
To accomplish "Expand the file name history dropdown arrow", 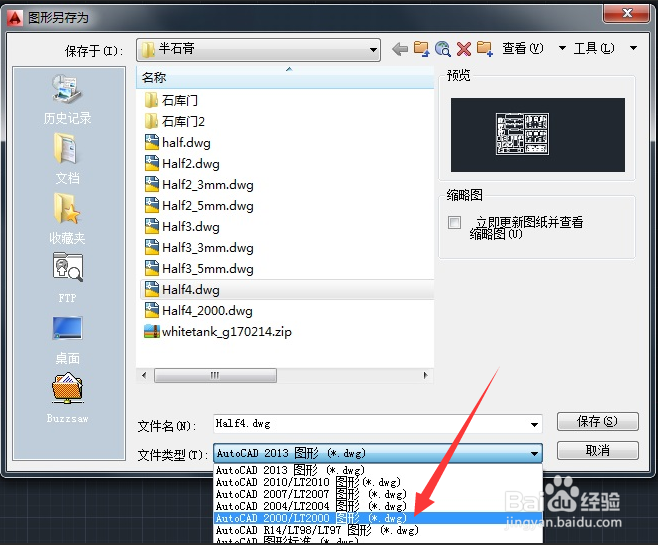I will [x=534, y=424].
